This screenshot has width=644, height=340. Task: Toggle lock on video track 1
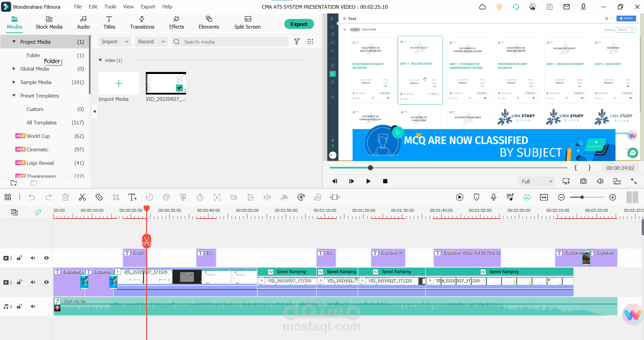click(20, 282)
